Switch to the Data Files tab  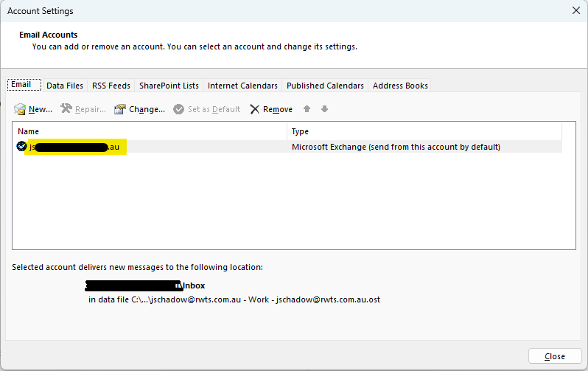[x=65, y=86]
